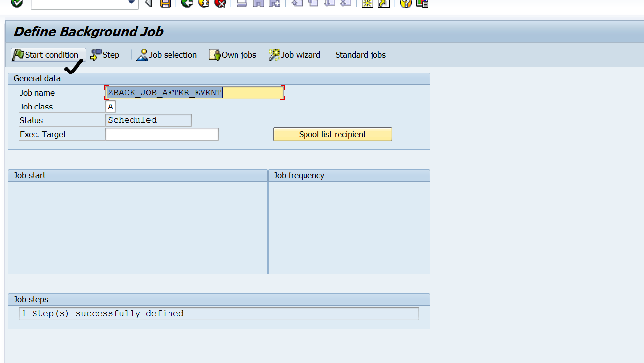Click the 'General data' group header
The height and width of the screenshot is (363, 644).
click(37, 78)
